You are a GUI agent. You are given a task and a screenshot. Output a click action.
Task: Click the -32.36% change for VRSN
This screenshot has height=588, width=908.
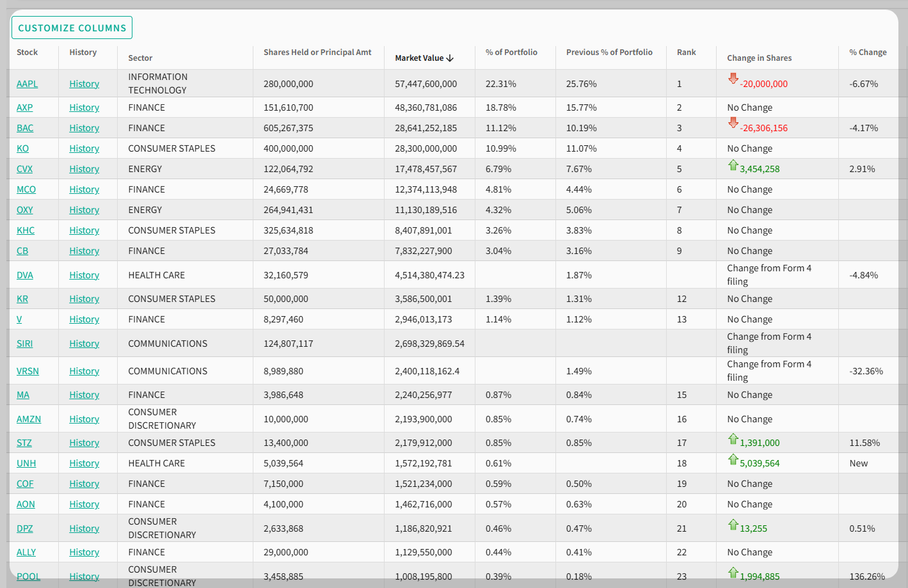click(x=866, y=371)
